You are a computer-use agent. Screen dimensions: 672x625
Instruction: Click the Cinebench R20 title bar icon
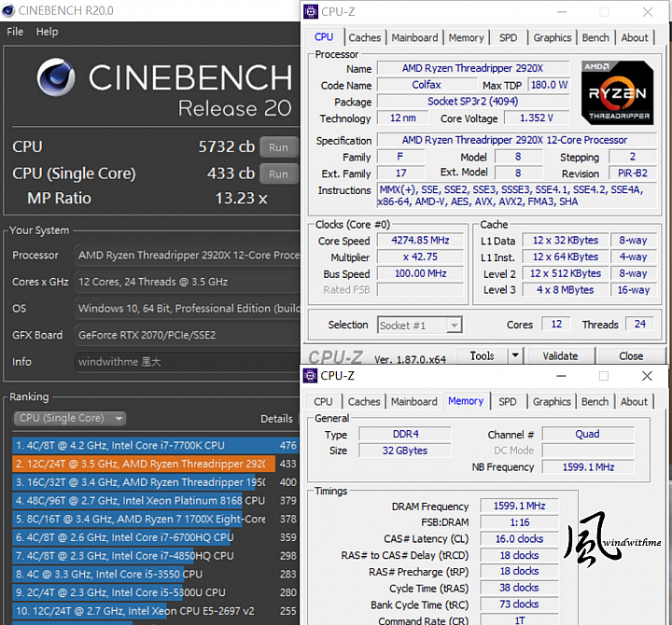(8, 10)
